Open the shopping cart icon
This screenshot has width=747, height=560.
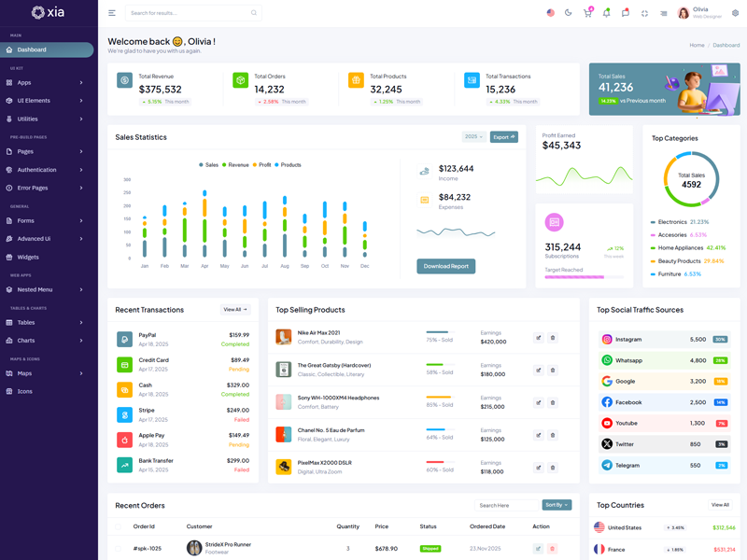pos(587,13)
